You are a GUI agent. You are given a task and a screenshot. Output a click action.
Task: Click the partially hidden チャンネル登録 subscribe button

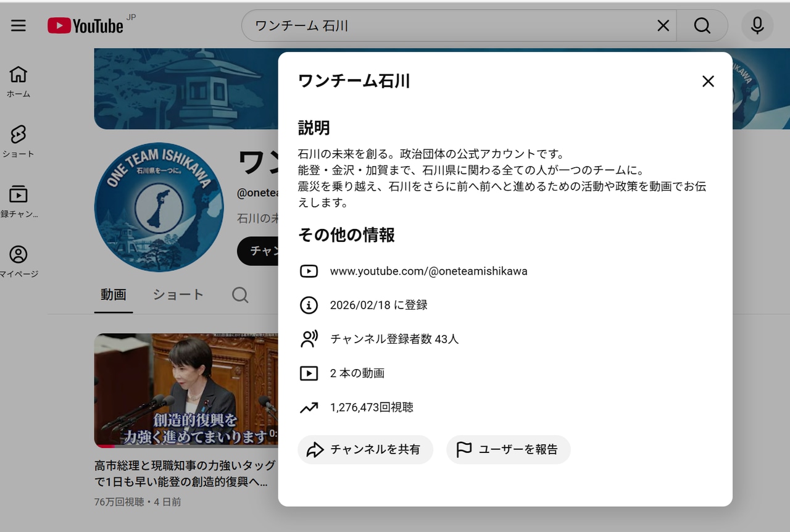coord(257,251)
